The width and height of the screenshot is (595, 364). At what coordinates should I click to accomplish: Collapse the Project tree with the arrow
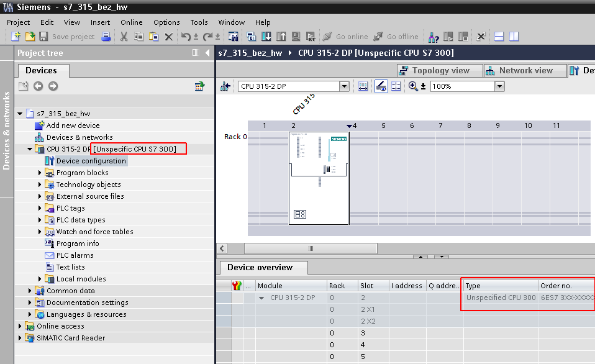coord(207,53)
